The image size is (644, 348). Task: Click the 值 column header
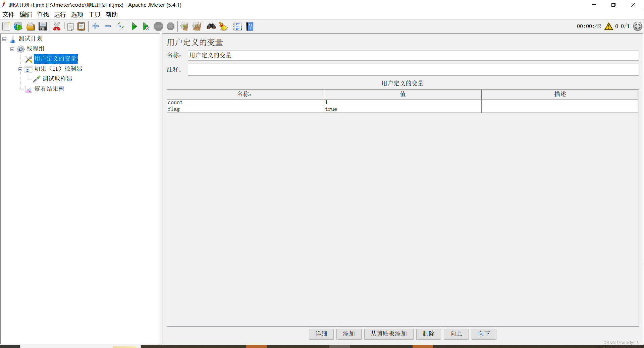coord(402,94)
